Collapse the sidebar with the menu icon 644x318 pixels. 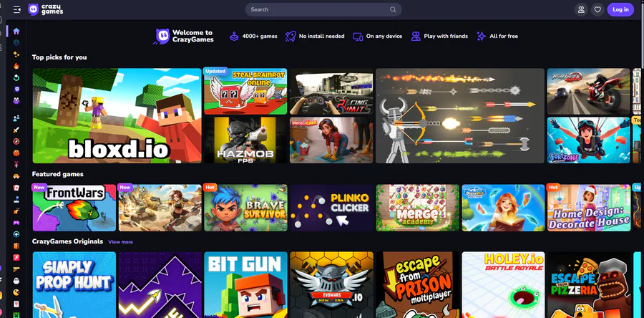17,9
